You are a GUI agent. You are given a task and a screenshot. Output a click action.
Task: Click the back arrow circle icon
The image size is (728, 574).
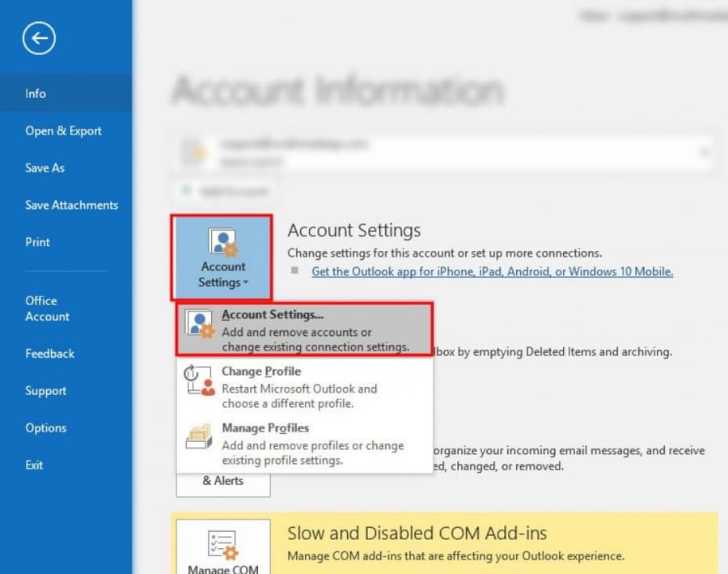coord(39,38)
